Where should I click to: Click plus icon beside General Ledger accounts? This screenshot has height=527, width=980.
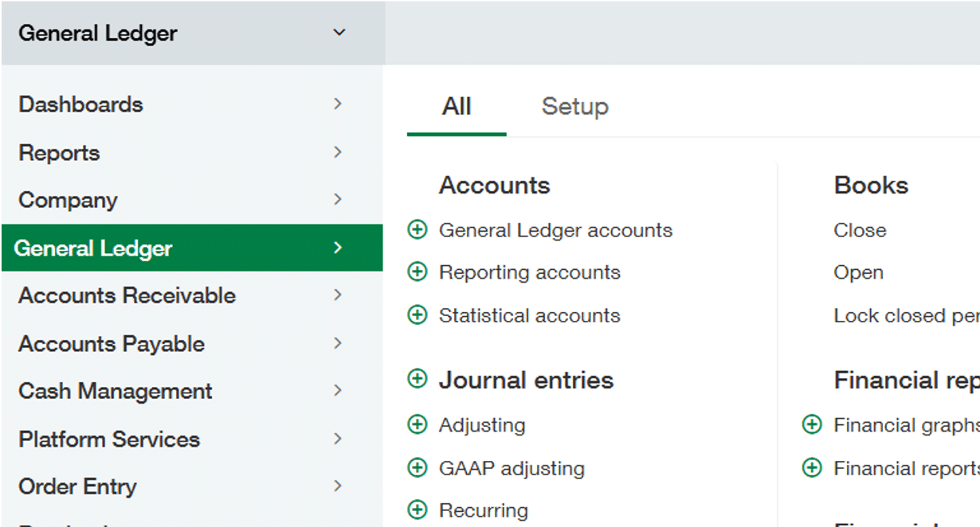coord(417,230)
